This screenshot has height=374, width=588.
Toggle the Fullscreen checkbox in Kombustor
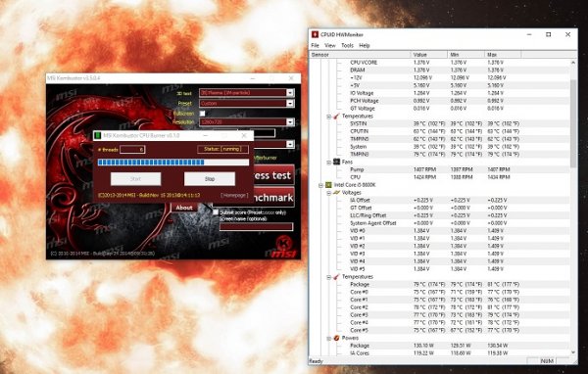203,114
